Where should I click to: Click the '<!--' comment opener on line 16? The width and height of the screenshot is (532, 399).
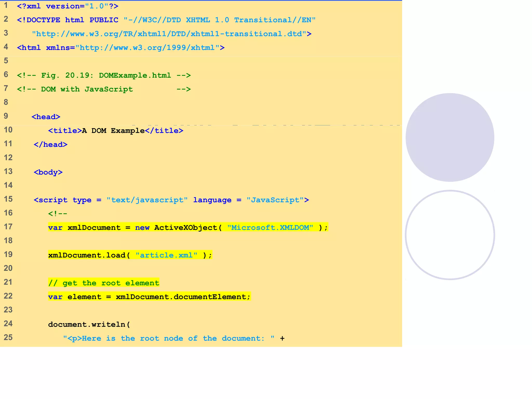pos(58,214)
